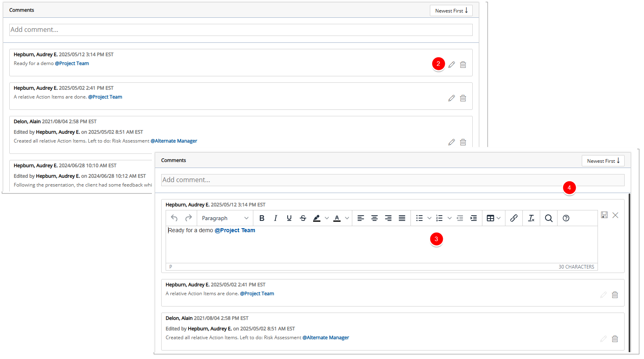Delete the 'Ready for a demo' comment in top panel
This screenshot has height=359, width=644.
(x=463, y=65)
